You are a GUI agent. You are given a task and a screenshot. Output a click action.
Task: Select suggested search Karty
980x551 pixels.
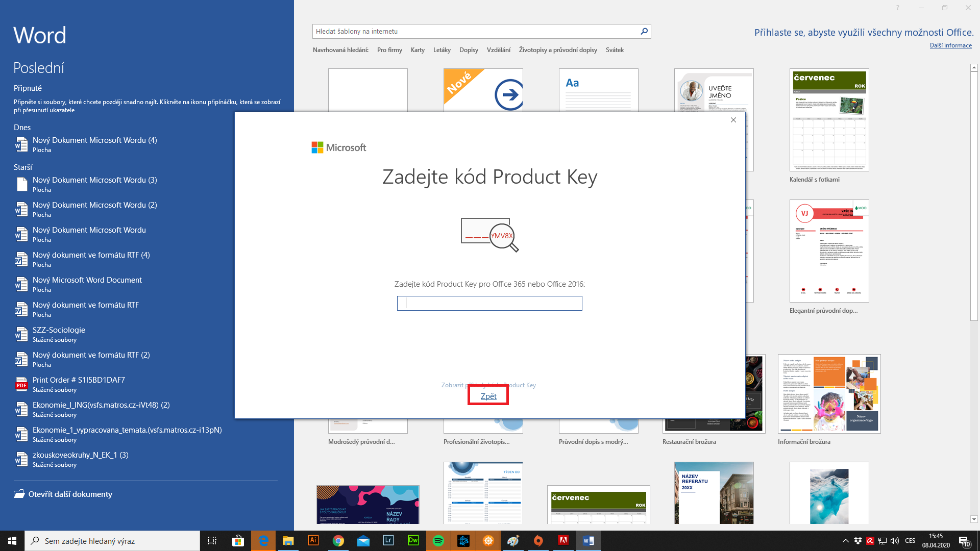point(418,50)
